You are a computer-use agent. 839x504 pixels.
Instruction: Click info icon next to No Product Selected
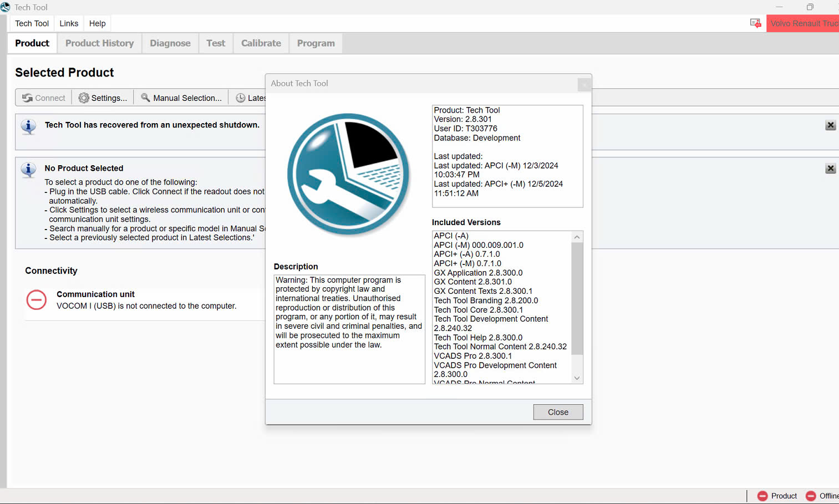pyautogui.click(x=28, y=170)
